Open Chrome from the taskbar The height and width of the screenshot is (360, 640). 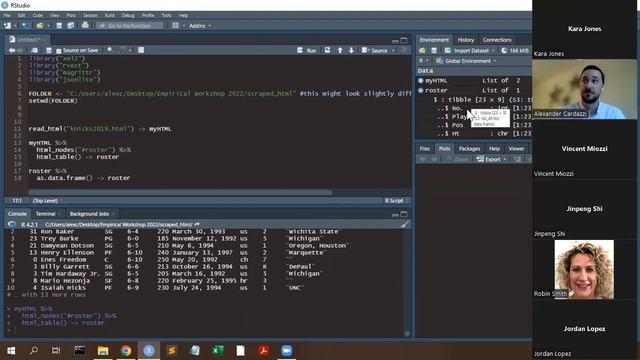(126, 351)
